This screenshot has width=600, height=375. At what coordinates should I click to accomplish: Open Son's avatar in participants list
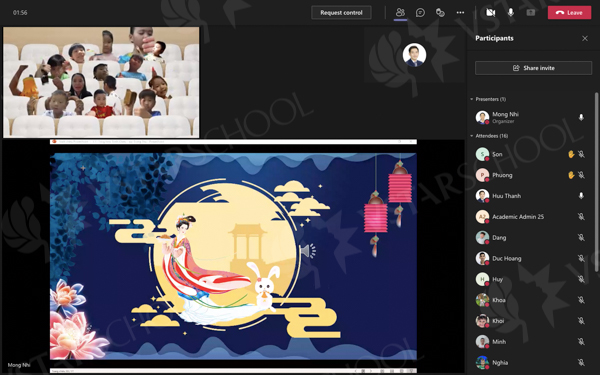point(482,154)
